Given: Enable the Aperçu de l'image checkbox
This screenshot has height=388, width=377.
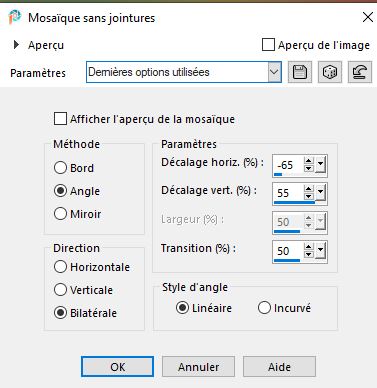Looking at the screenshot, I should pos(268,45).
